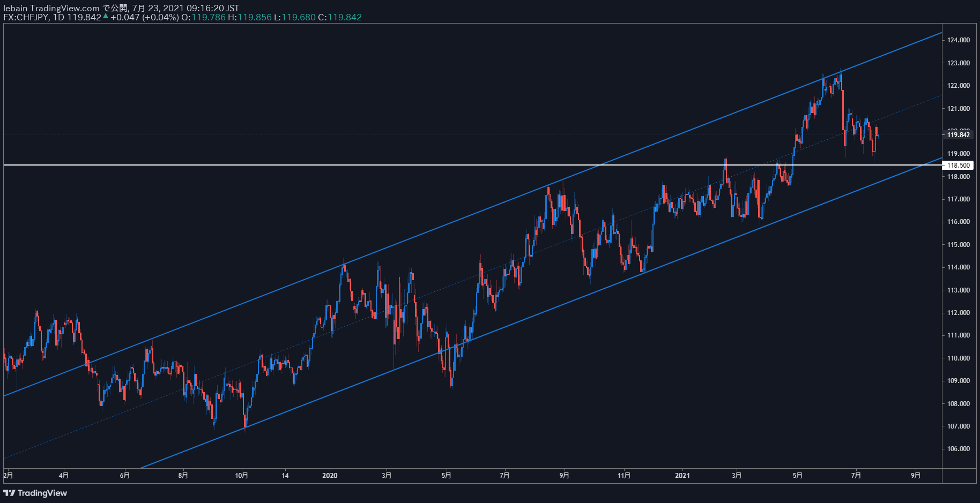Viewport: 980px width, 503px height.
Task: Click the 113.000 price axis label
Action: [959, 290]
